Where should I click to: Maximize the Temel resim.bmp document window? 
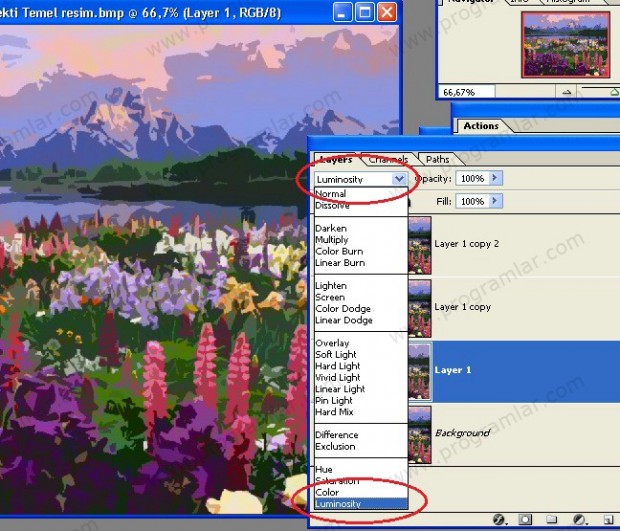[365, 12]
